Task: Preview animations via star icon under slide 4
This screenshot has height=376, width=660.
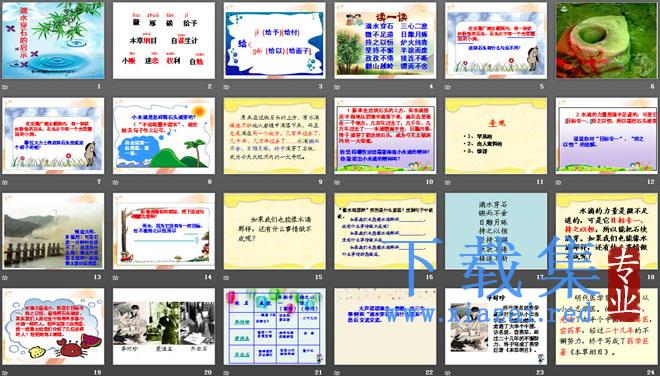Action: coord(337,87)
